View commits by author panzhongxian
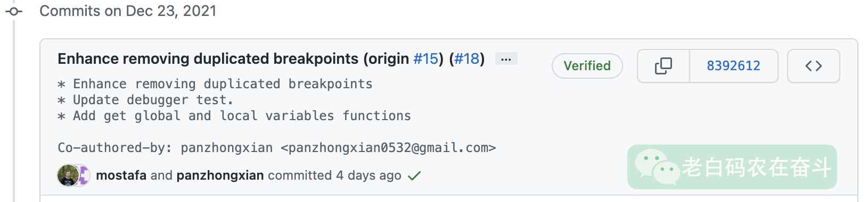 click(x=220, y=175)
